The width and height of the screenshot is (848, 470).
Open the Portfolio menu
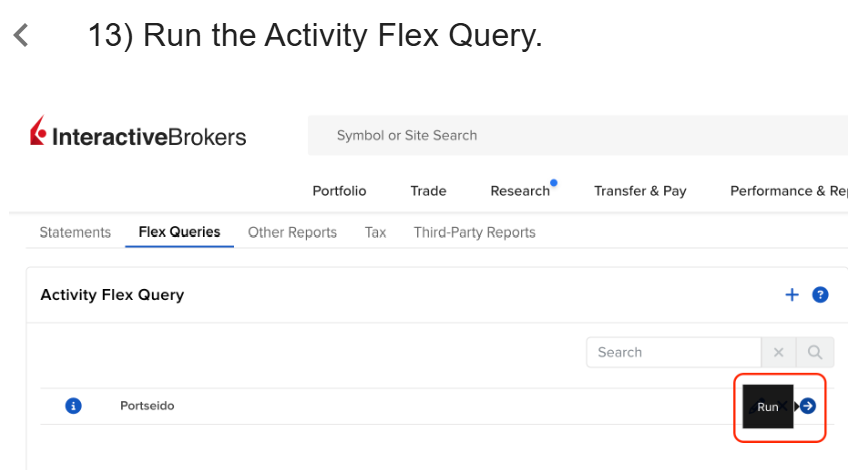339,191
